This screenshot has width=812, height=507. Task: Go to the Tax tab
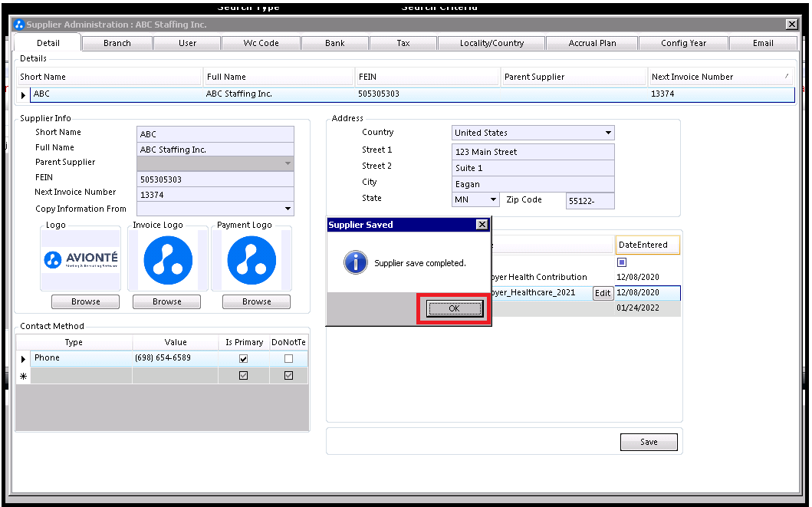tap(403, 43)
